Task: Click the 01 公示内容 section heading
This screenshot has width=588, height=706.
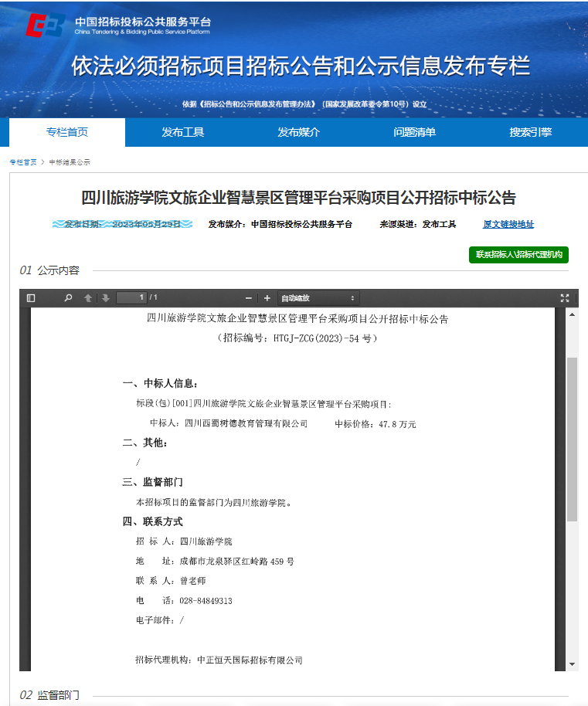Action: pos(49,270)
